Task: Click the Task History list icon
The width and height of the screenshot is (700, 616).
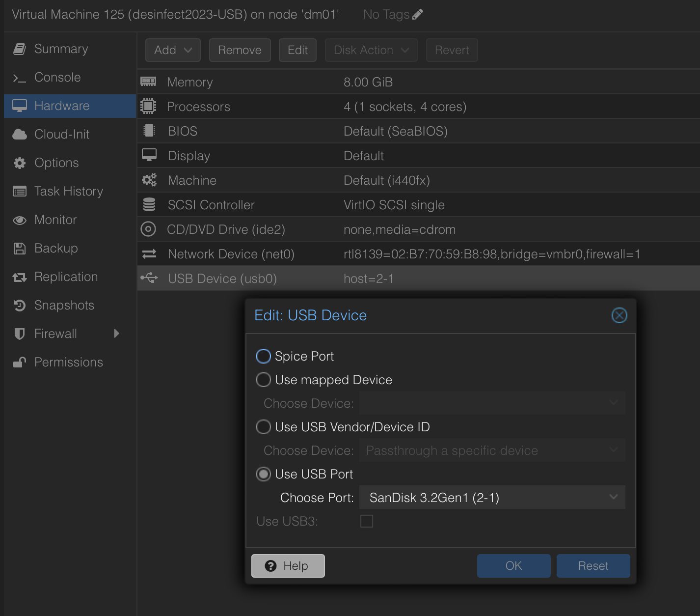Action: pyautogui.click(x=20, y=192)
